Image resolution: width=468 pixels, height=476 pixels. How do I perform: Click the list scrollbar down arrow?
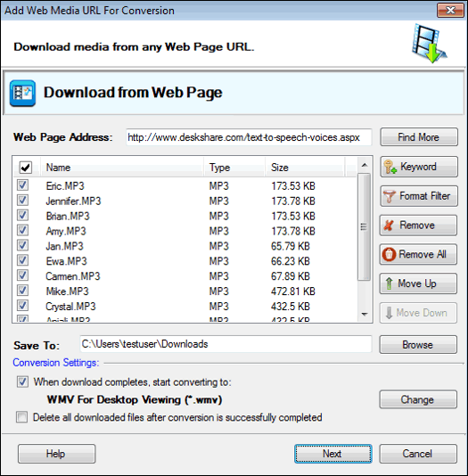point(365,314)
